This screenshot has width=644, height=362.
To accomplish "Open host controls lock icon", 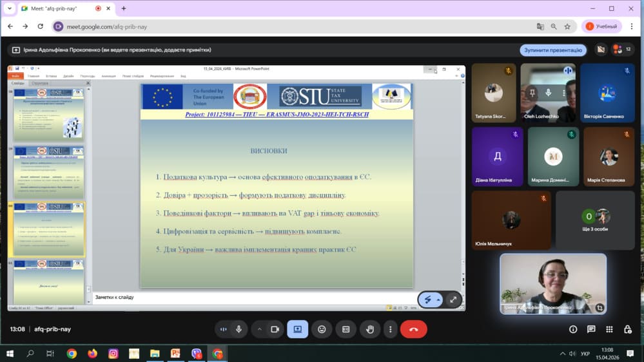I will pos(628,329).
